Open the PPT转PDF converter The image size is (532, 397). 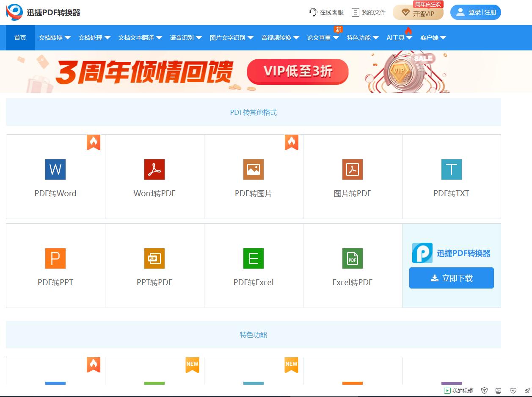pyautogui.click(x=154, y=258)
